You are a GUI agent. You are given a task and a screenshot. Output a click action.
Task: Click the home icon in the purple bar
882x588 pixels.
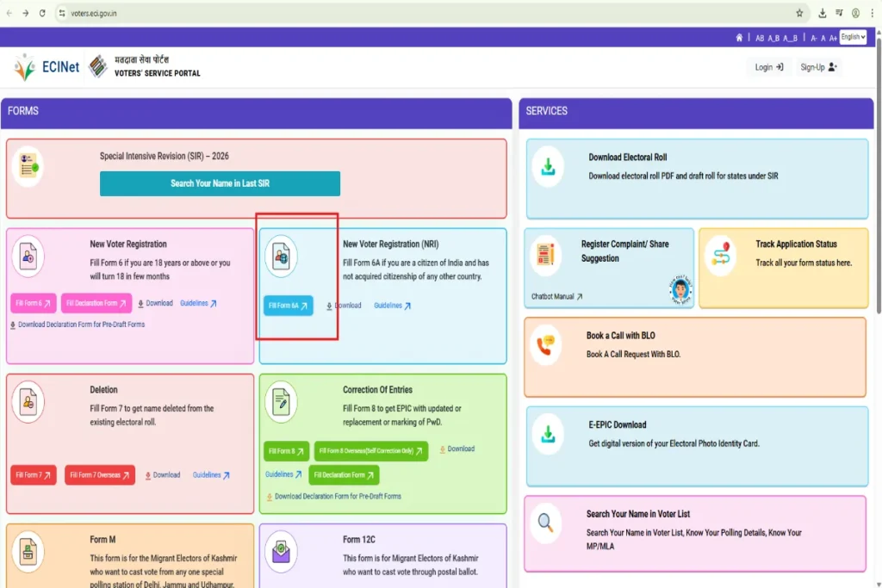739,38
